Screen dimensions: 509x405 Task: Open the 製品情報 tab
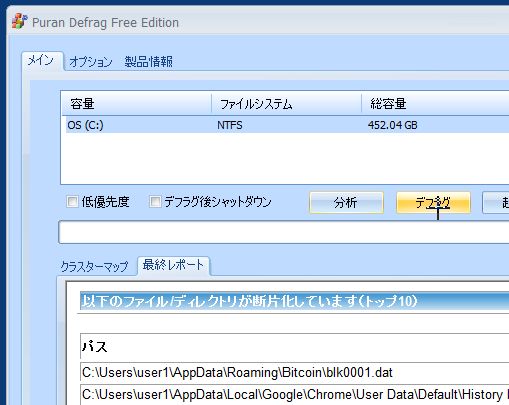tap(149, 62)
